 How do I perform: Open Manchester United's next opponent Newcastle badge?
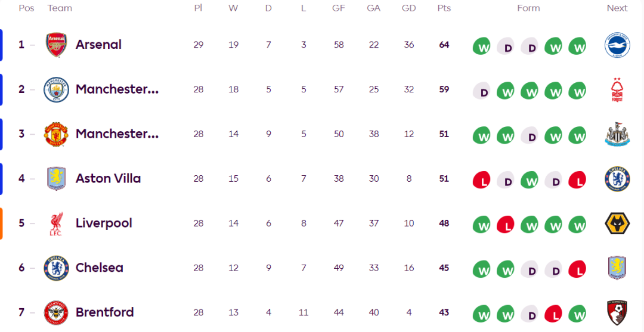(617, 134)
